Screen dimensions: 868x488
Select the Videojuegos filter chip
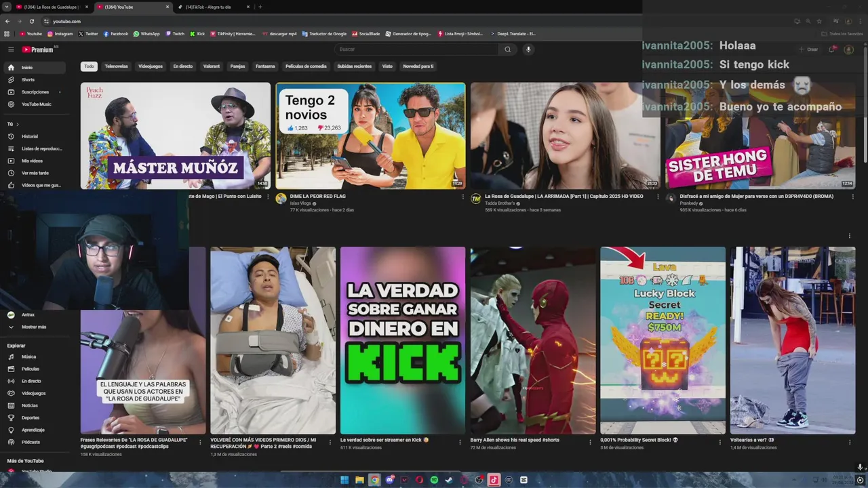coord(151,66)
